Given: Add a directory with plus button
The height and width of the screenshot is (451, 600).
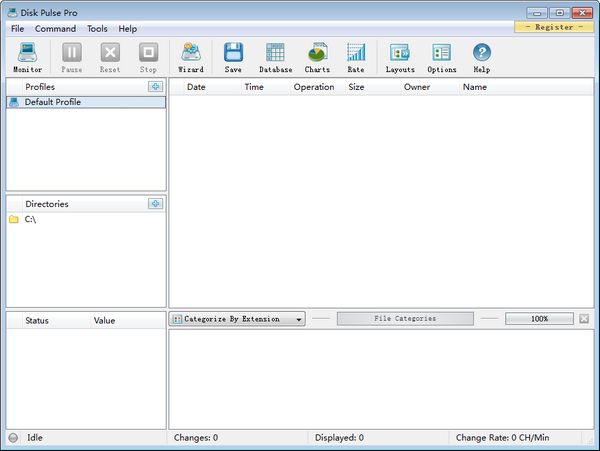Looking at the screenshot, I should (x=155, y=204).
